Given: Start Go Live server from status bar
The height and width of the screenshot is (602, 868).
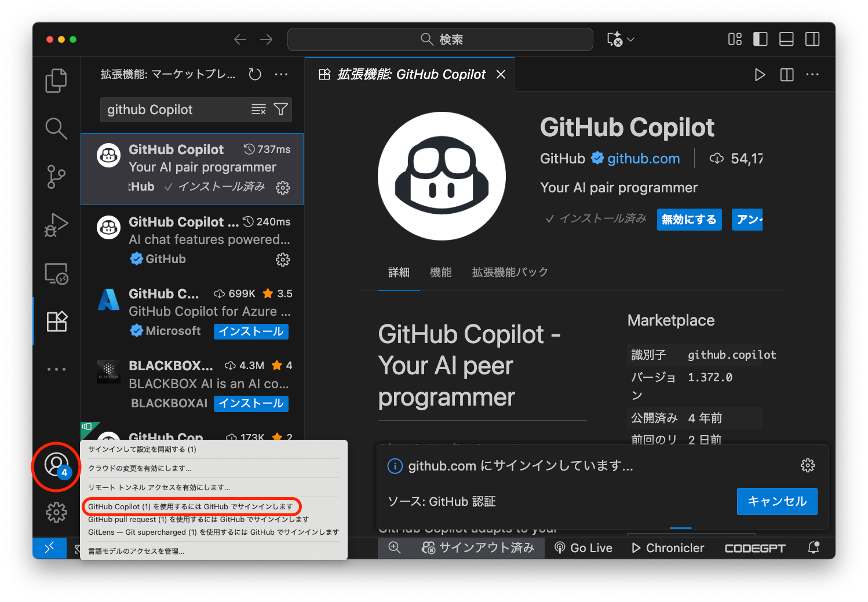Looking at the screenshot, I should (583, 548).
